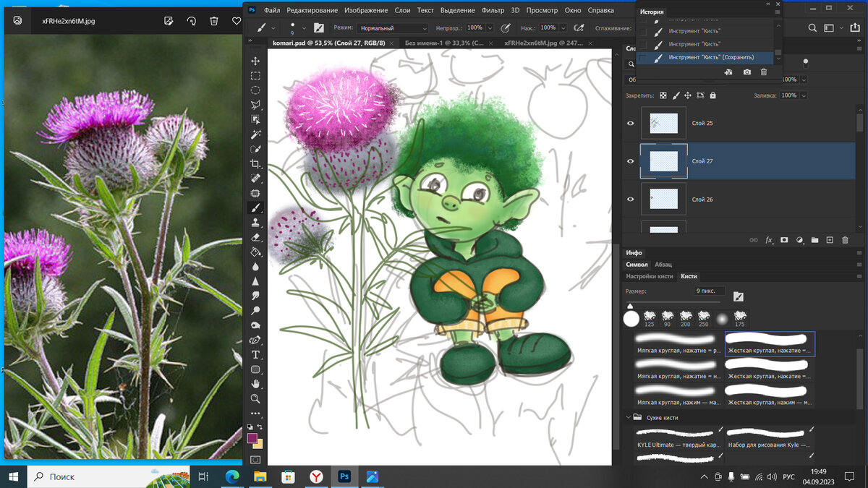Click the brush size input field
This screenshot has height=488, width=868.
(710, 291)
